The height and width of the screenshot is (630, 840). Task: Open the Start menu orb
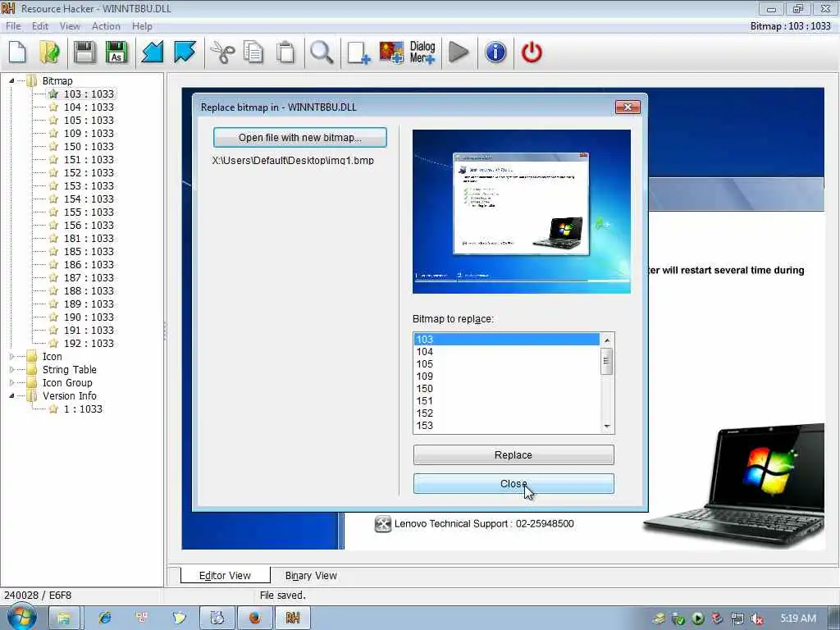21,617
